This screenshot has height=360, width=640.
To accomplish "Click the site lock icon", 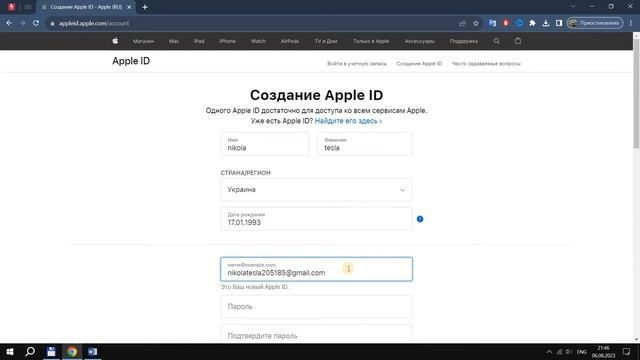I will coord(52,24).
